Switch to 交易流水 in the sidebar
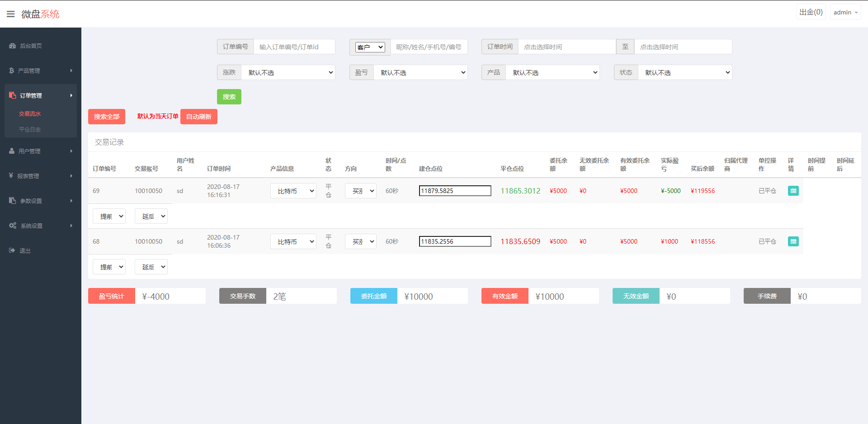The width and height of the screenshot is (868, 424). tap(30, 113)
